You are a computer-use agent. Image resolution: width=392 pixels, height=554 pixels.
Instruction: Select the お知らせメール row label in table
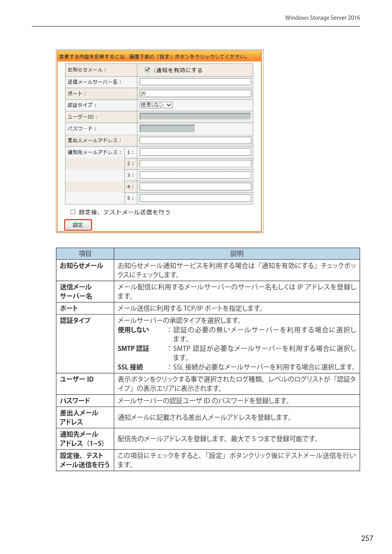point(81,266)
